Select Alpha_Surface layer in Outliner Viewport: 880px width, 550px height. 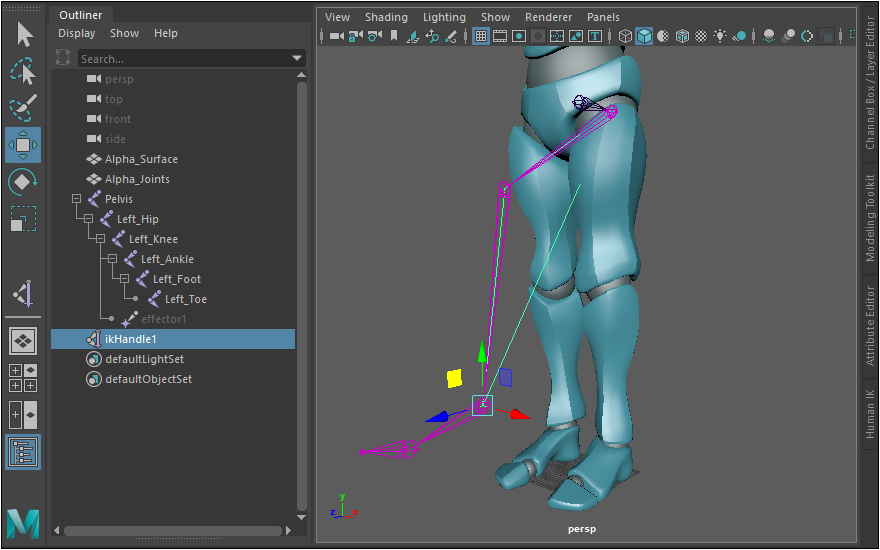[141, 159]
